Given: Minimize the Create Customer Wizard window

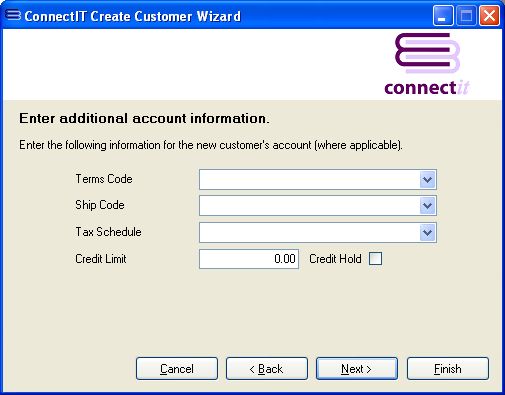Looking at the screenshot, I should (x=443, y=16).
